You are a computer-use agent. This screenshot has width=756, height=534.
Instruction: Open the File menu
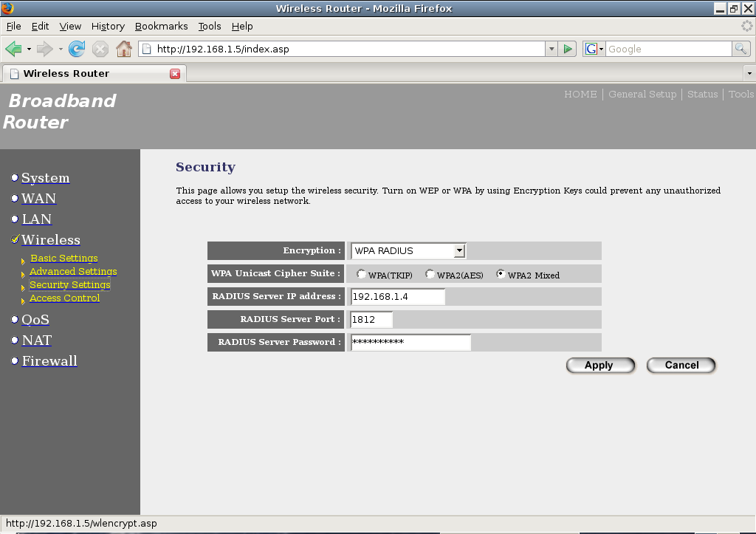click(x=13, y=26)
